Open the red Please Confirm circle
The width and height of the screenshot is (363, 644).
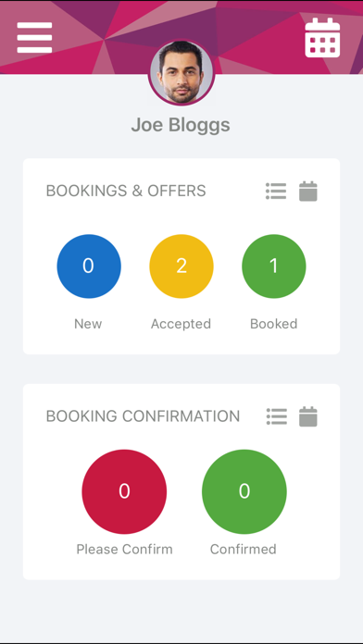tap(124, 491)
